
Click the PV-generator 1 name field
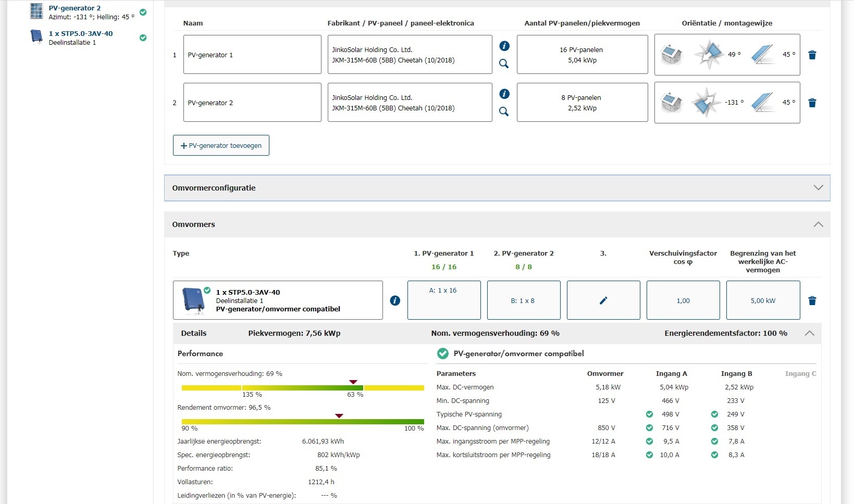click(x=252, y=55)
